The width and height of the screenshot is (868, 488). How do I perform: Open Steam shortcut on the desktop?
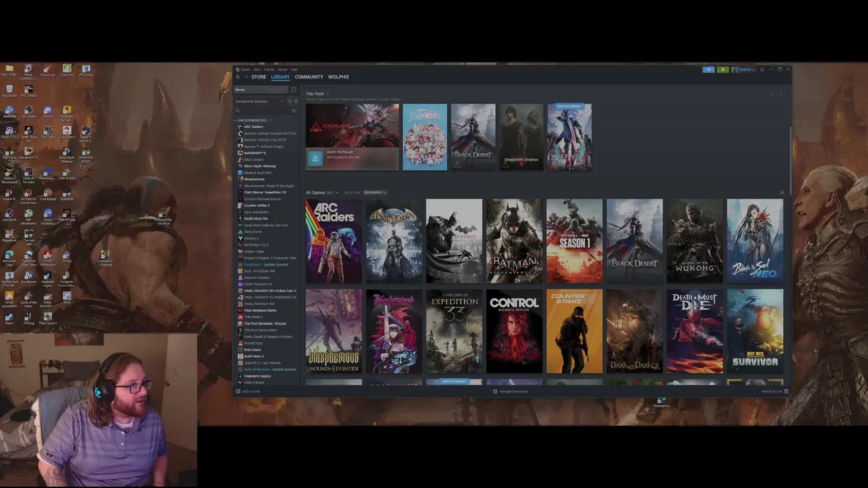9,317
